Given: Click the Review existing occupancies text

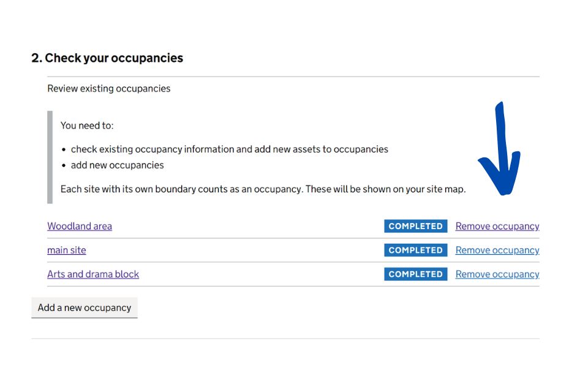Looking at the screenshot, I should coord(108,88).
